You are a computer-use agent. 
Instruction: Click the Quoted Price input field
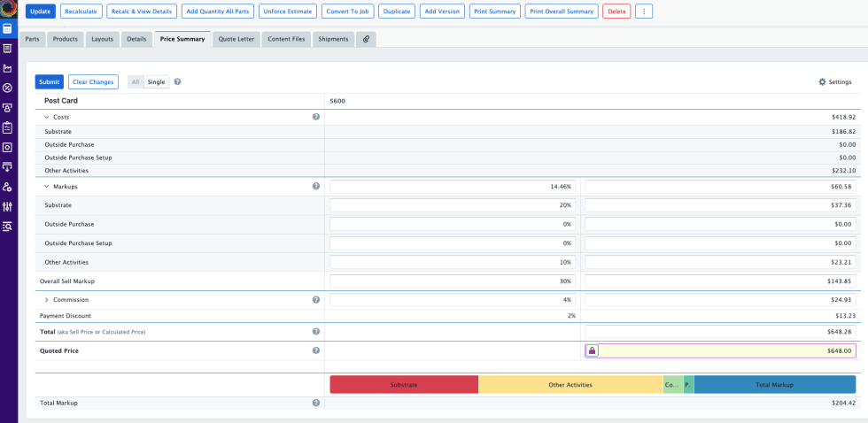[x=726, y=350]
